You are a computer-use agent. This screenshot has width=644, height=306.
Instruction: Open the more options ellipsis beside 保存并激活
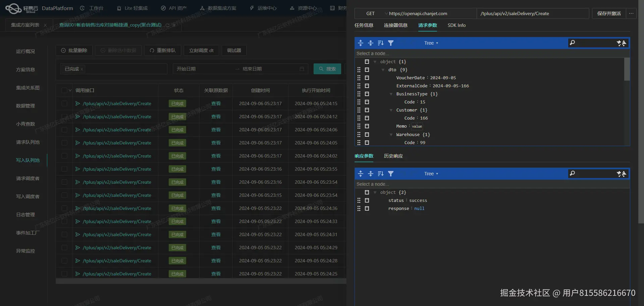coord(631,13)
